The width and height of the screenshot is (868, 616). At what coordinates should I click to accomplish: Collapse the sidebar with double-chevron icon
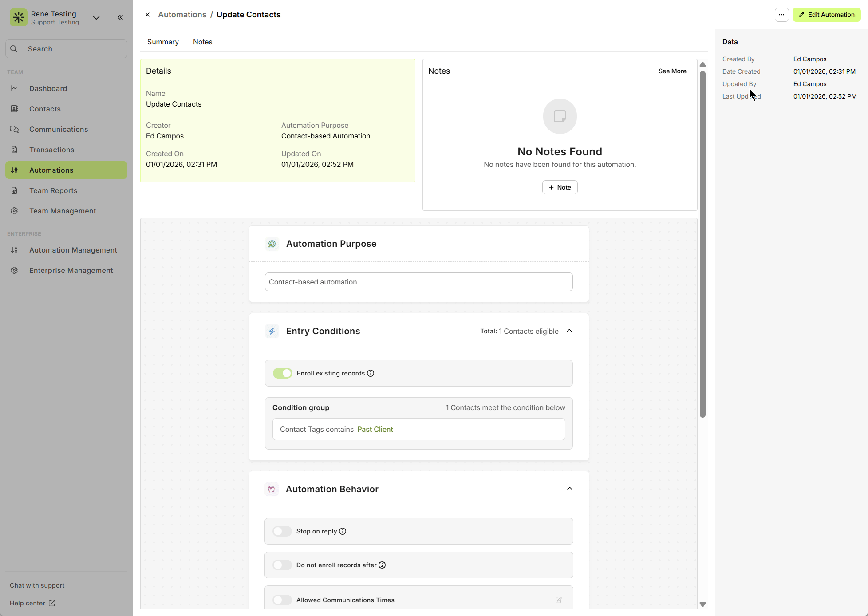click(x=120, y=17)
